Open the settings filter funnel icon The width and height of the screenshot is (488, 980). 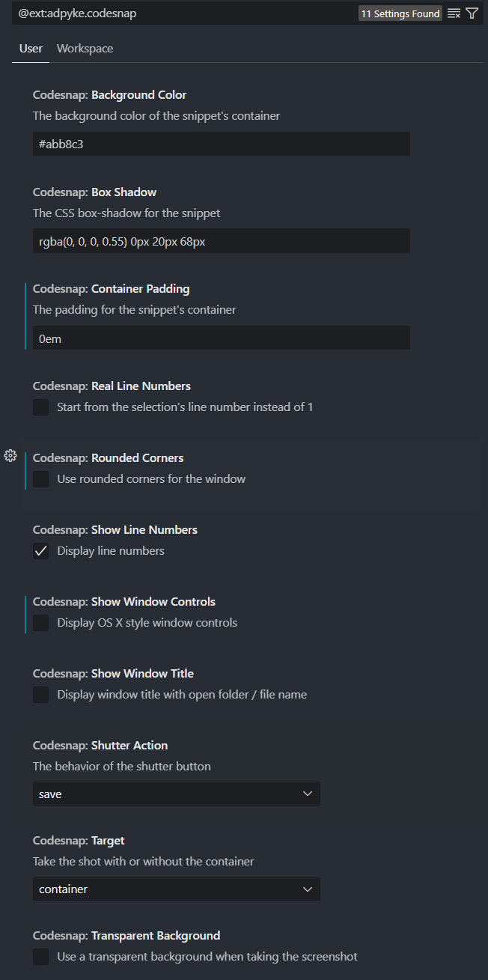click(x=472, y=13)
